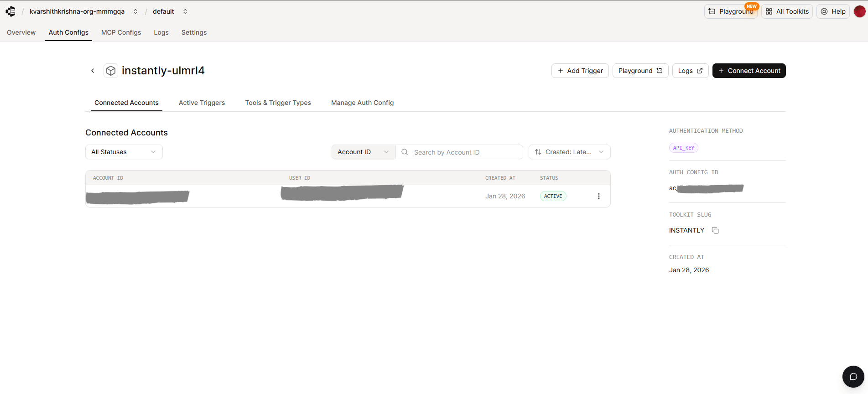Viewport: 868px width, 394px height.
Task: Focus the Search by Account ID field
Action: [459, 152]
